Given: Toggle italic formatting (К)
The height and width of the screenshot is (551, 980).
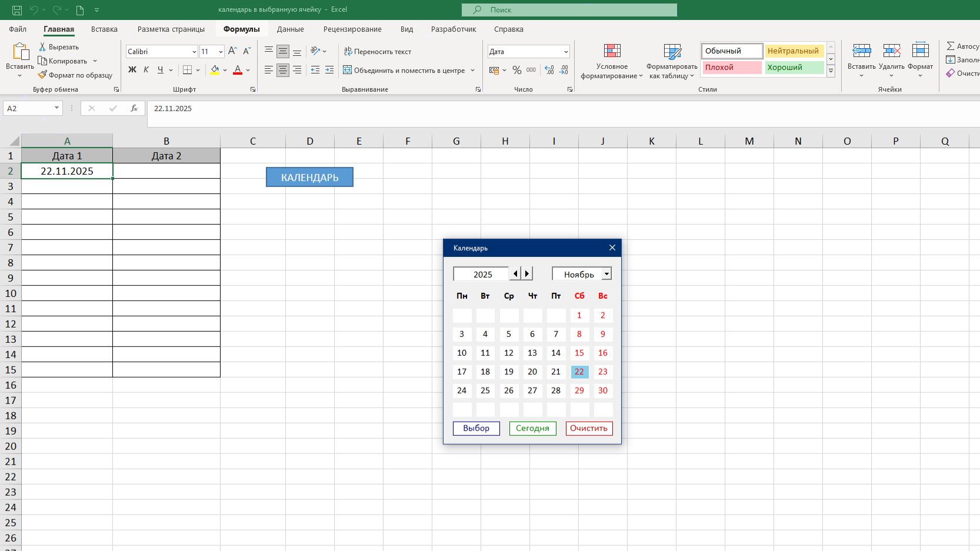Looking at the screenshot, I should (x=146, y=70).
